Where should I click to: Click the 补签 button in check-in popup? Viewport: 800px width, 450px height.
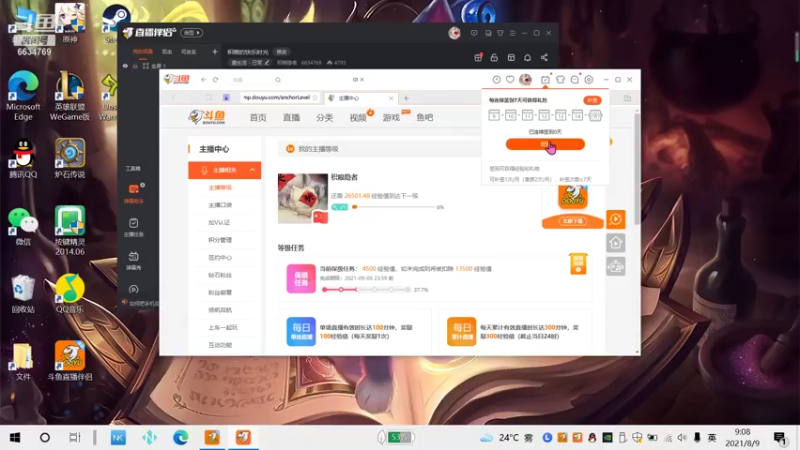[592, 101]
